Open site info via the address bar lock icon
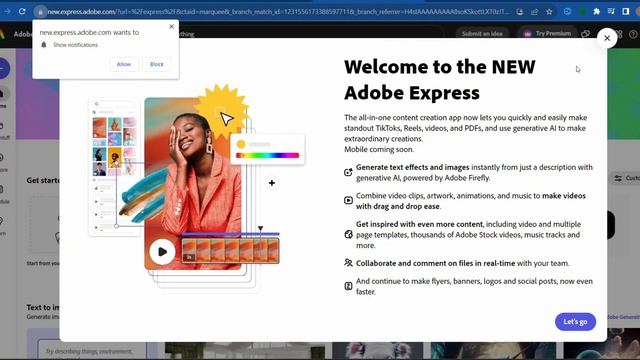640x360 pixels. click(40, 12)
